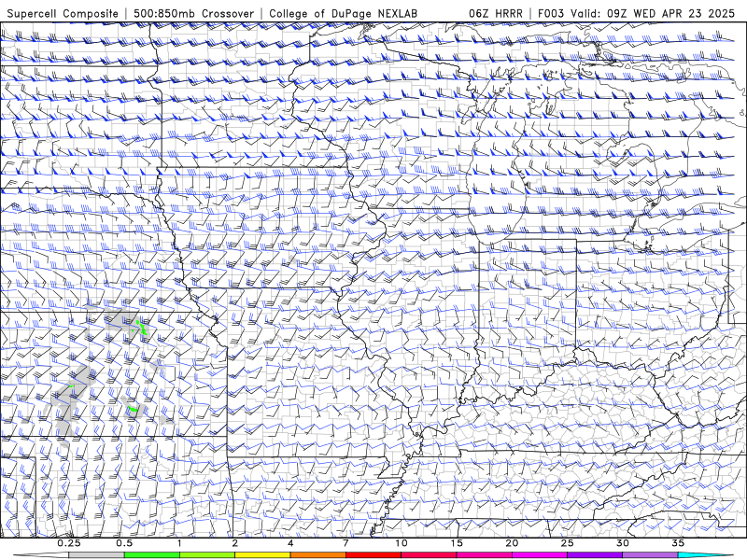Screen dimensions: 747x560
Task: Click the legend value 2
Action: [x=235, y=543]
